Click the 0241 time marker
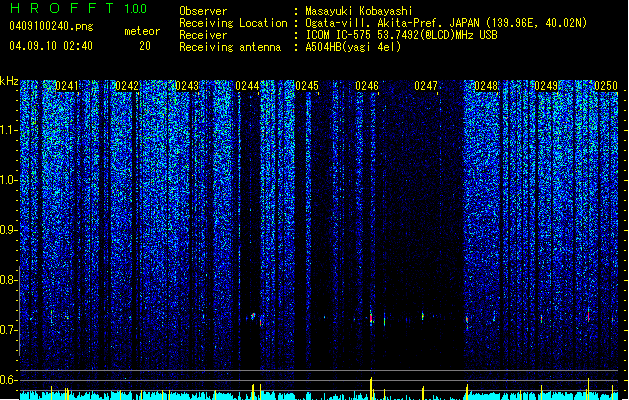This screenshot has height=400, width=629. 67,86
